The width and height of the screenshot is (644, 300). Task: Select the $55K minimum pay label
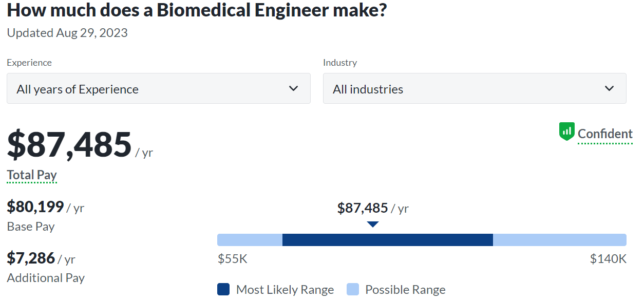(x=233, y=259)
